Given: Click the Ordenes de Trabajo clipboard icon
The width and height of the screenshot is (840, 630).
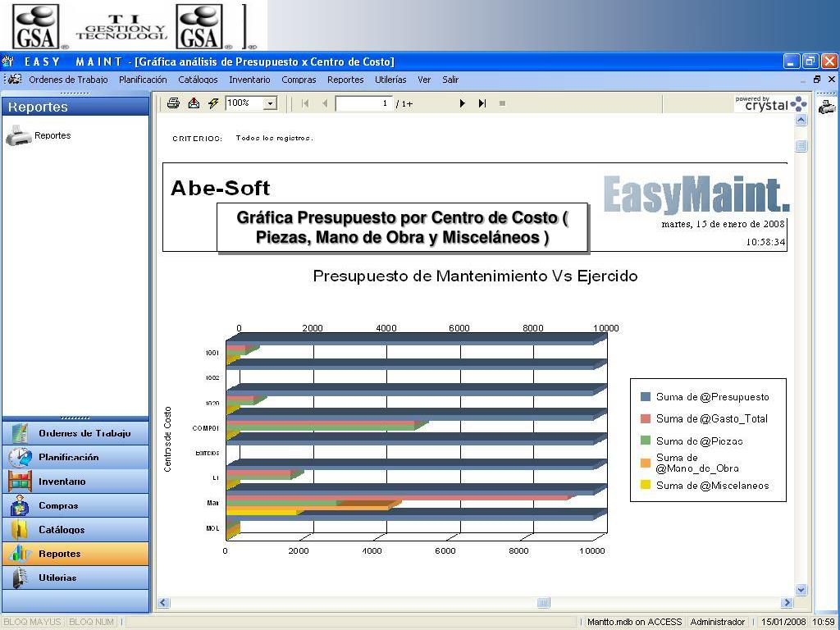Looking at the screenshot, I should point(20,433).
